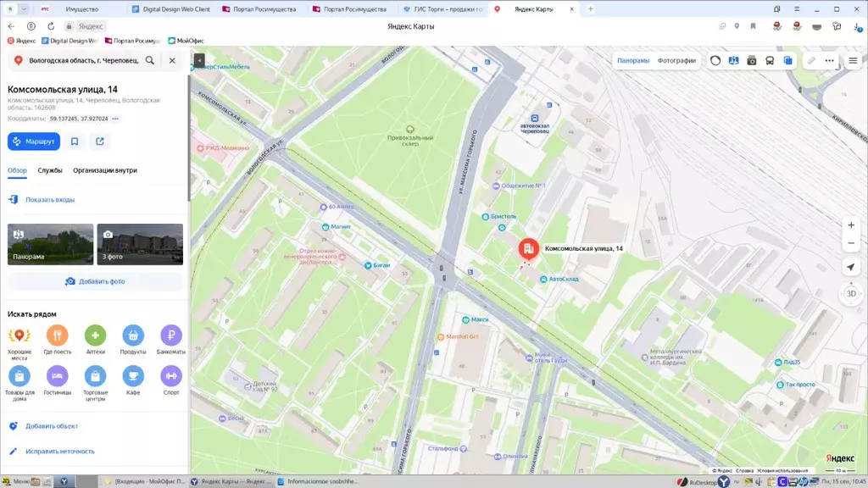Toggle street panoramas layer icon
Screen dimensions: 868x488
coord(733,60)
